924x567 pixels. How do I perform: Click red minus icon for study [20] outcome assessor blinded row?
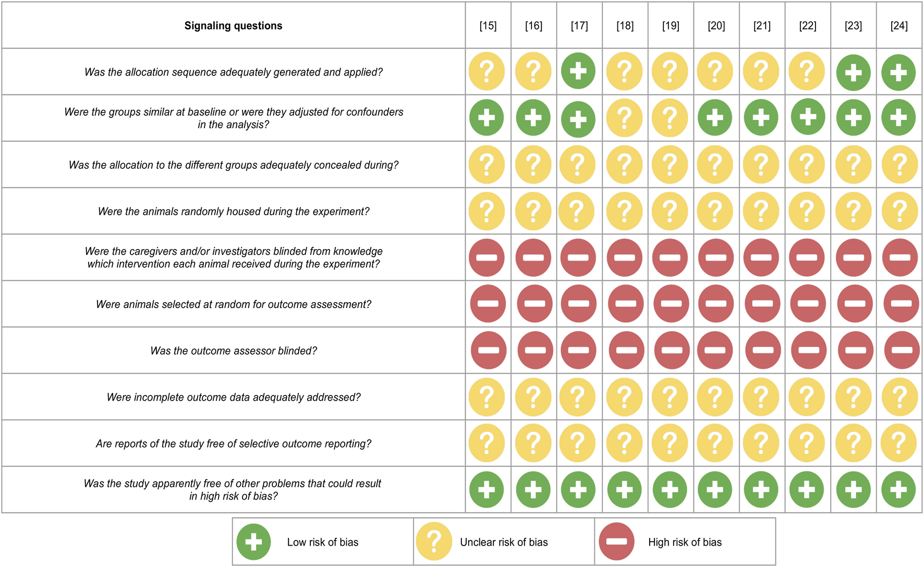click(x=715, y=350)
